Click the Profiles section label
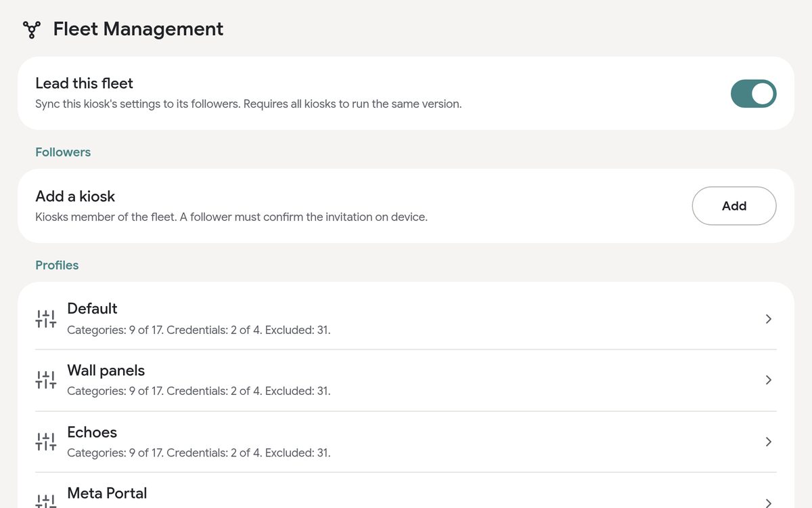812x508 pixels. (57, 266)
